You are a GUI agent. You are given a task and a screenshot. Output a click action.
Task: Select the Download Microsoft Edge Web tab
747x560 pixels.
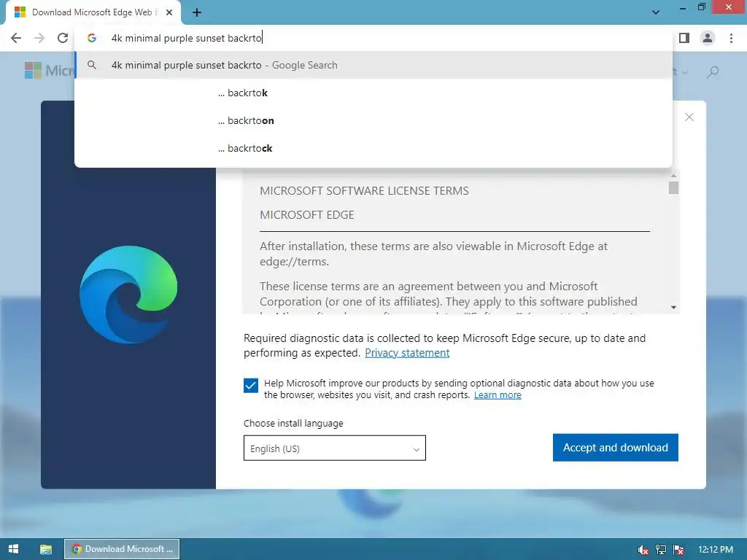[93, 12]
